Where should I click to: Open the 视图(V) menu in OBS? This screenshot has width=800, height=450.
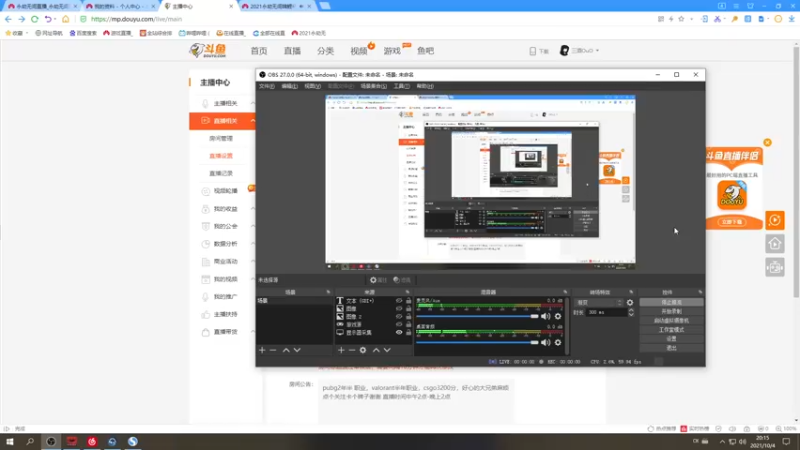point(312,86)
